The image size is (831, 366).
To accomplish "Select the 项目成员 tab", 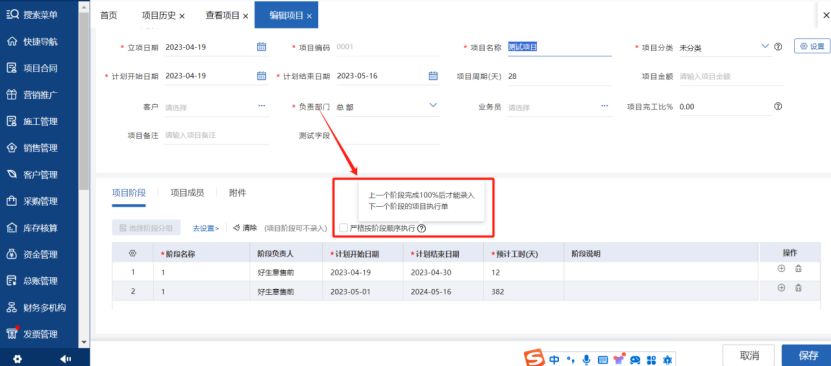I will click(187, 193).
